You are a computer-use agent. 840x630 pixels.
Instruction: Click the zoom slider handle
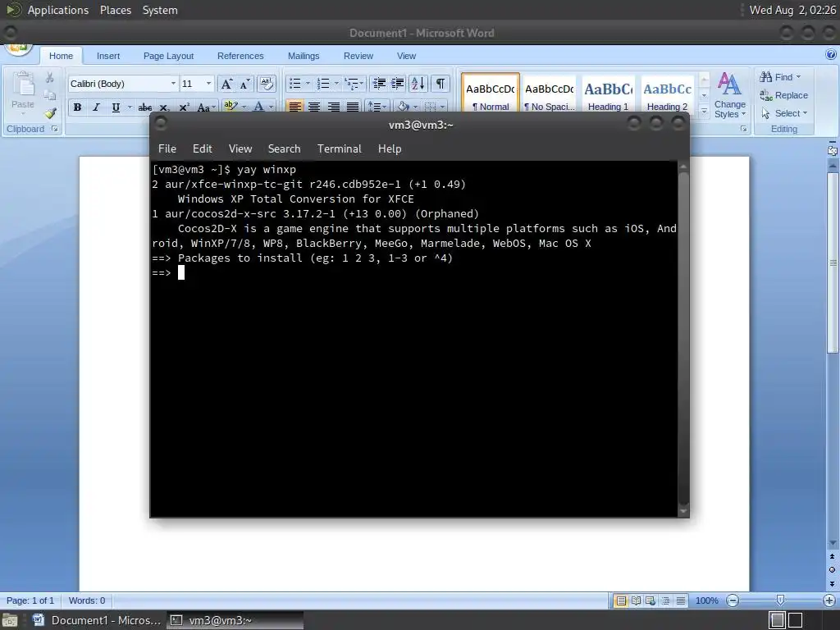click(x=781, y=600)
